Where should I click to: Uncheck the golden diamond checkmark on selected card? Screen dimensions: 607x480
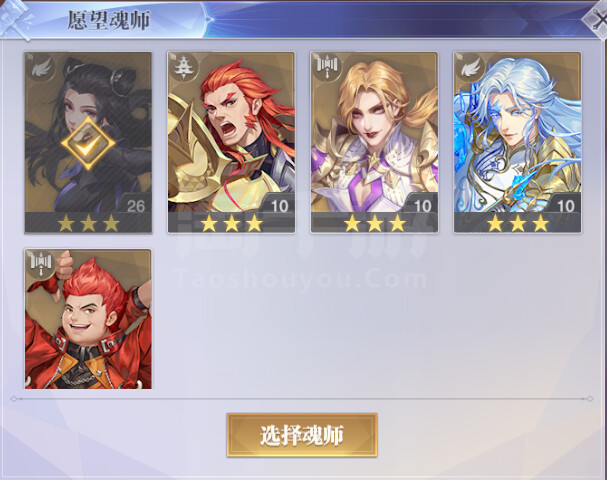pyautogui.click(x=88, y=144)
